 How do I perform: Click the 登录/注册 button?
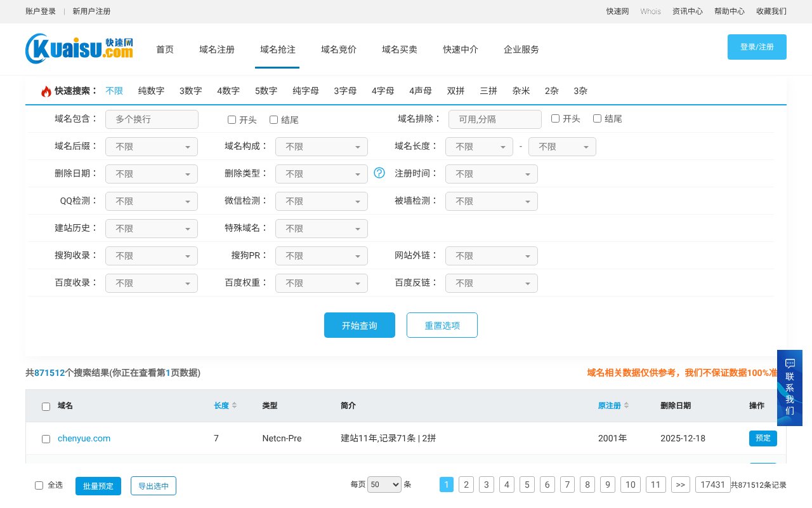click(757, 46)
